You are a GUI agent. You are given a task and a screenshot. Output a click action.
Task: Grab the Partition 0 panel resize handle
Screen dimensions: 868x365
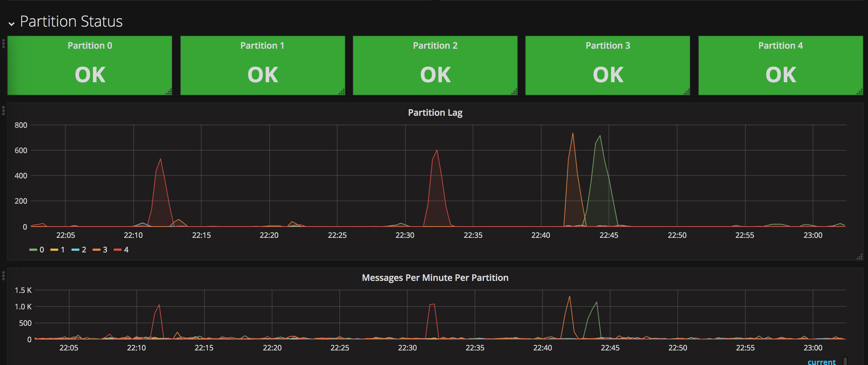170,92
